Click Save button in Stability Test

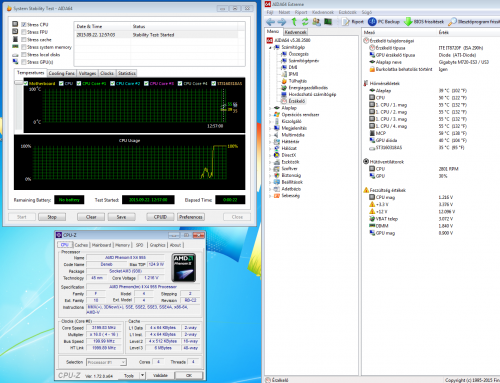[121, 217]
